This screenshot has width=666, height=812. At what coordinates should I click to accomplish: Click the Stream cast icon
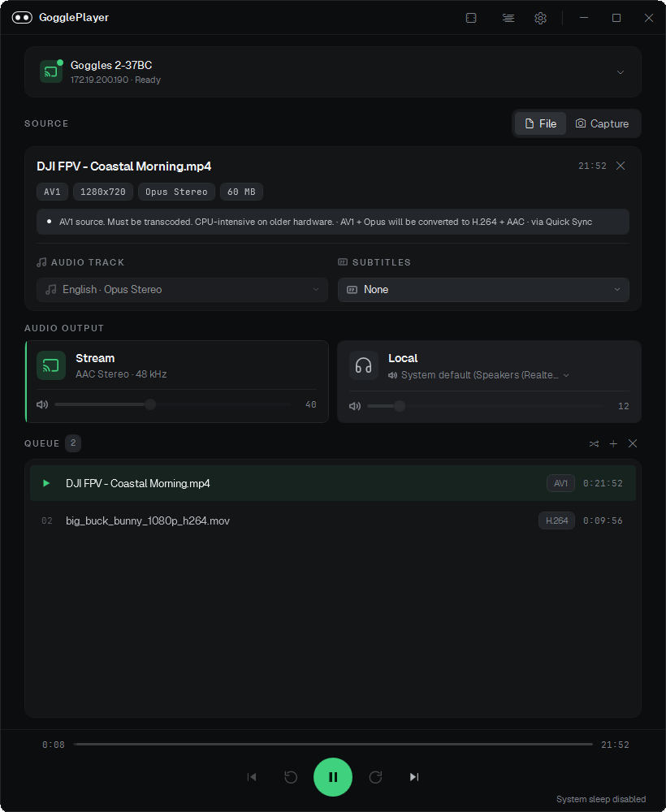click(50, 365)
